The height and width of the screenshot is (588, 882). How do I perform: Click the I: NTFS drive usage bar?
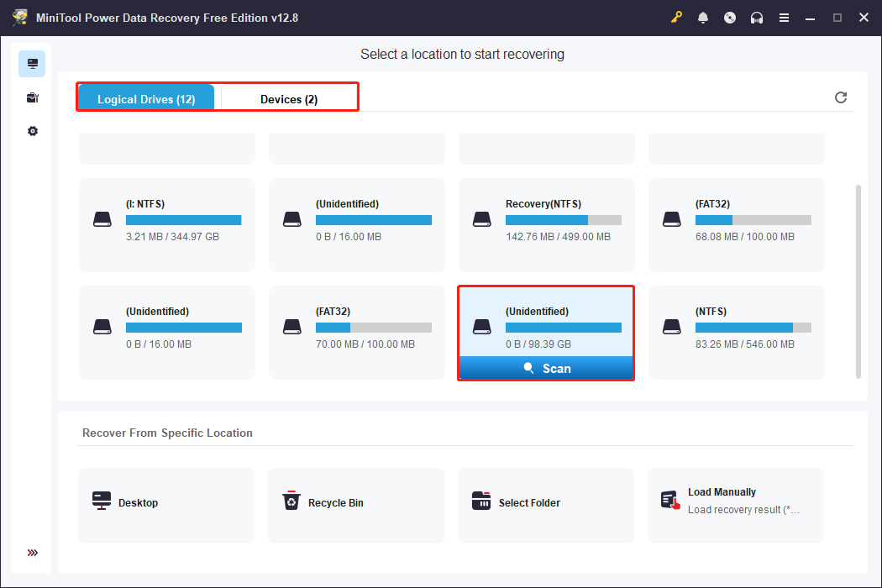pos(183,220)
